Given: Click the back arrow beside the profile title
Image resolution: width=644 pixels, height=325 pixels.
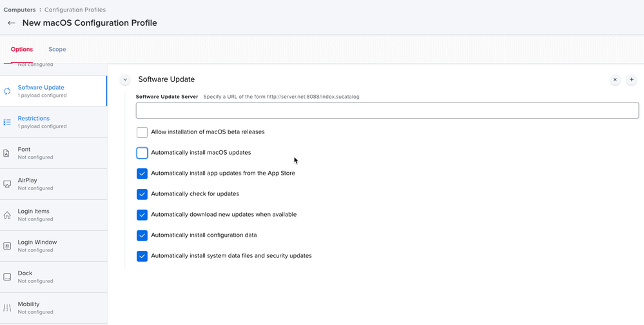Looking at the screenshot, I should point(12,23).
